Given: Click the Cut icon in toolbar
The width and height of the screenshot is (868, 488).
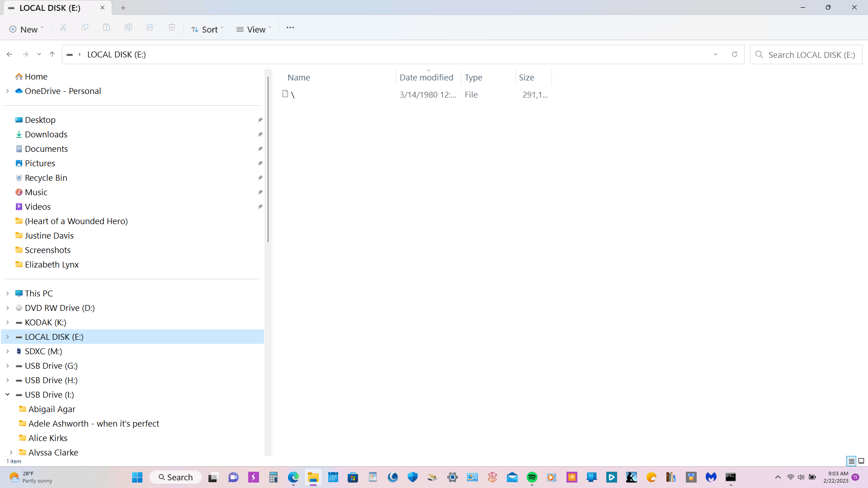Looking at the screenshot, I should coord(63,28).
